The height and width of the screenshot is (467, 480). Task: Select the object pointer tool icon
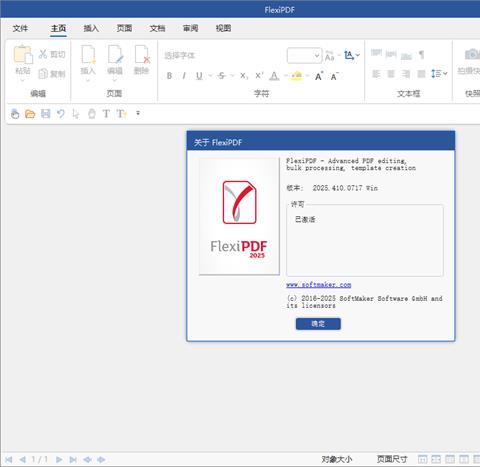click(x=76, y=114)
